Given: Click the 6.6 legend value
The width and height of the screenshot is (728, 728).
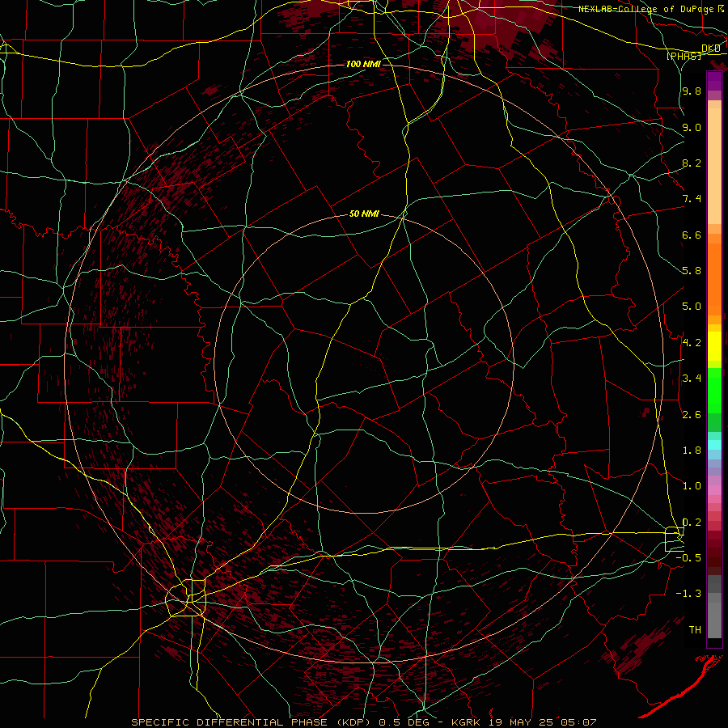Looking at the screenshot, I should [x=692, y=235].
